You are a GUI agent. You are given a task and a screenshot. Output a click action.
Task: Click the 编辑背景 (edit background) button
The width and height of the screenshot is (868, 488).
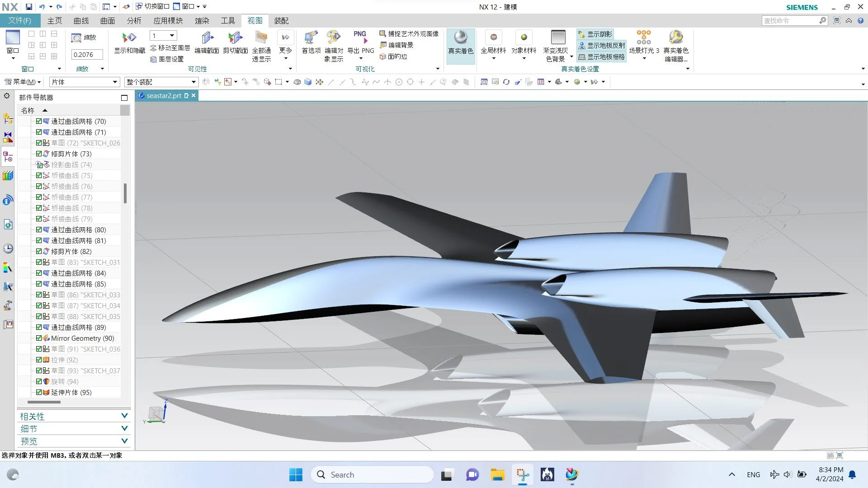click(396, 45)
